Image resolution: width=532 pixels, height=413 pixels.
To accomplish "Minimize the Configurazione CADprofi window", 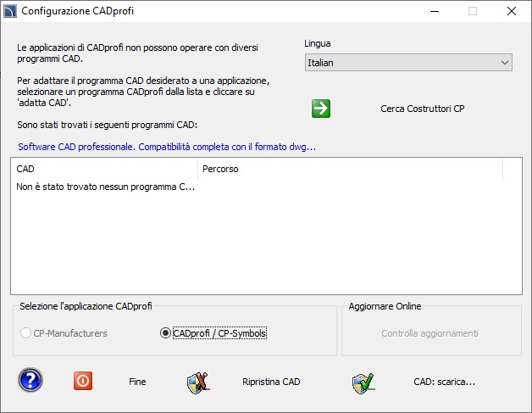I will [x=435, y=11].
